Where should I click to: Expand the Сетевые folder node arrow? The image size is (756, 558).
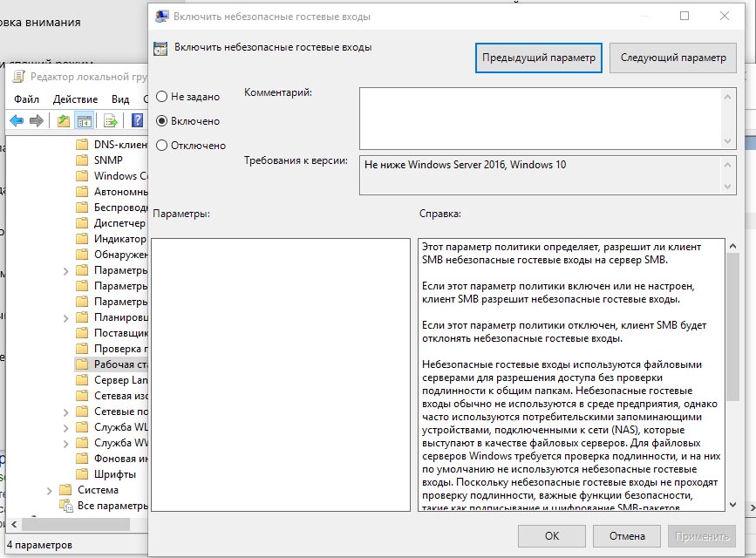66,412
